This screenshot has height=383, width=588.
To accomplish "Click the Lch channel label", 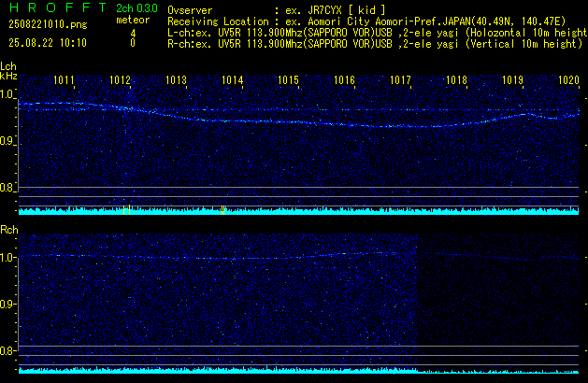I will [x=8, y=66].
